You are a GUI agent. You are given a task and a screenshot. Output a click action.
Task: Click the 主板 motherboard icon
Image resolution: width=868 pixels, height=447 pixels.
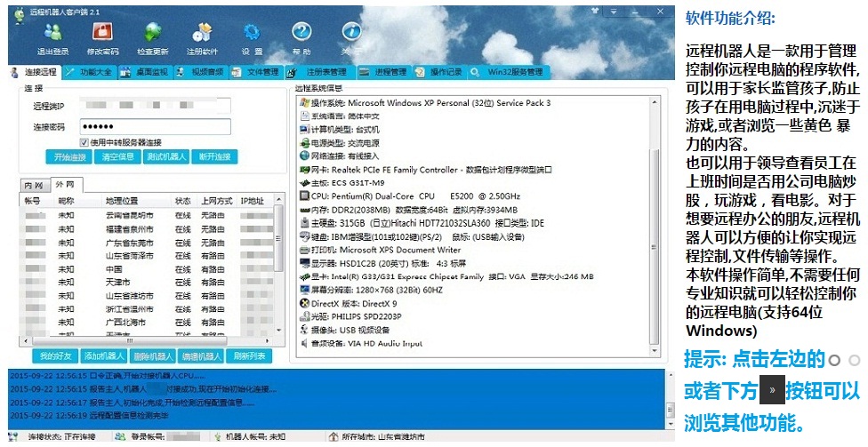coord(304,182)
